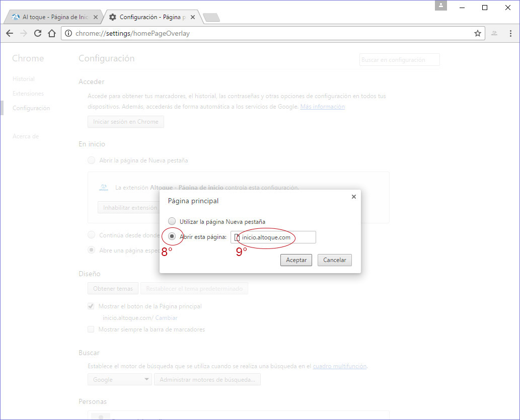Viewport: 520px width, 420px height.
Task: Select Configuración in the Chrome sidebar
Action: click(31, 108)
